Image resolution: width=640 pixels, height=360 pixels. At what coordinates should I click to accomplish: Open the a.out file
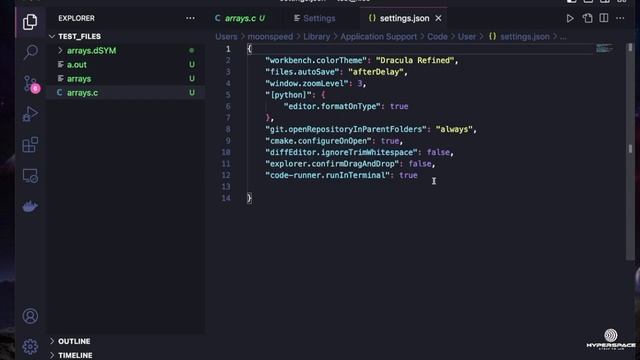click(x=77, y=64)
